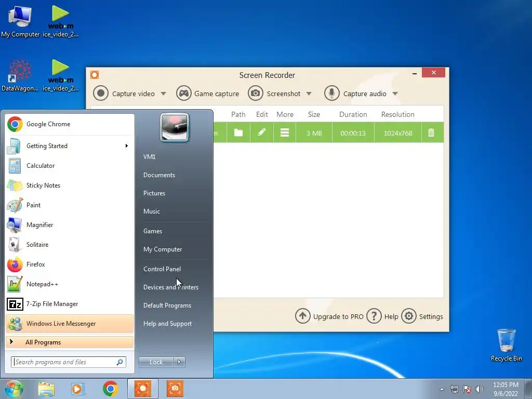Click the Screen Recorder app logo icon
532x399 pixels.
click(x=95, y=75)
